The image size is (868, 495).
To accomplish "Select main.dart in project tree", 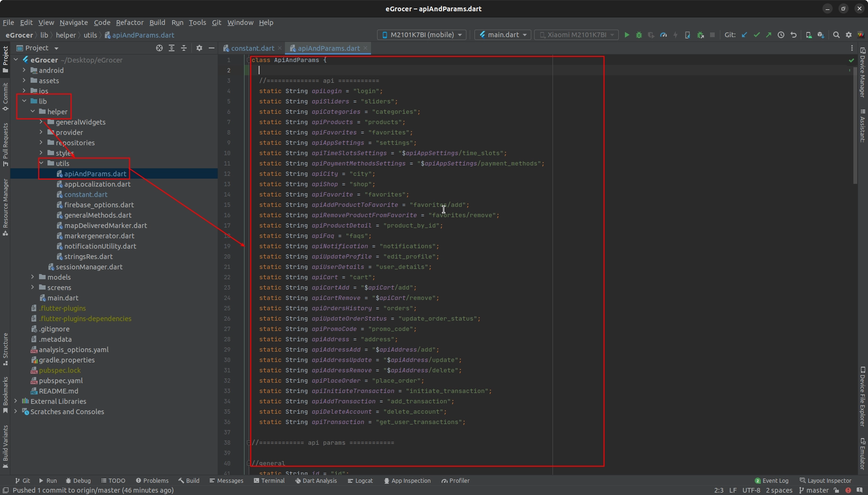I will point(63,298).
